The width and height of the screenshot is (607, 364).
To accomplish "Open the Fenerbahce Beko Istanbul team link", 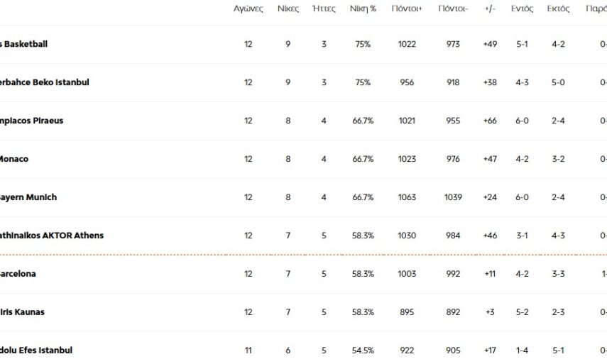I will [x=44, y=82].
